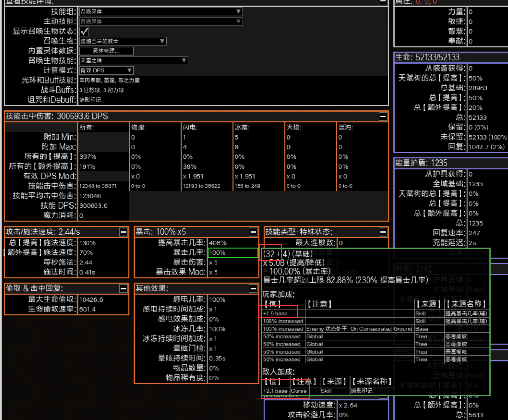508x420 pixels.
Task: Collapse the 其他效果 panel
Action: [253, 288]
